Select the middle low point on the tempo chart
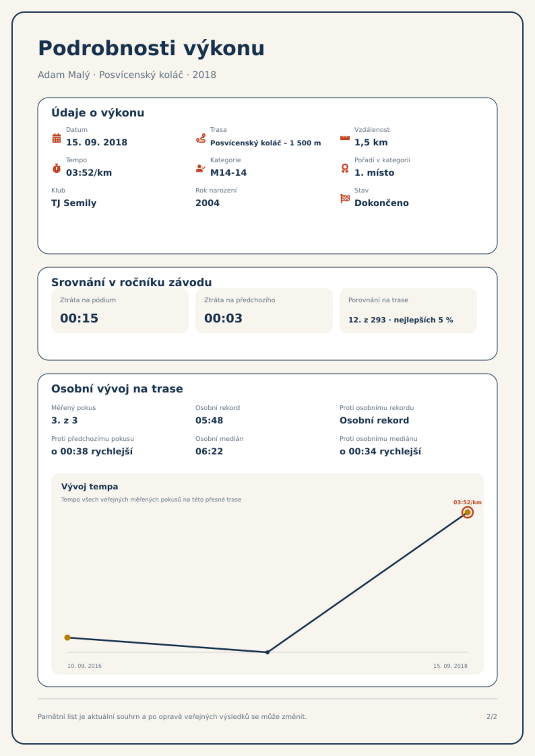Screen dimensions: 535x756 [267, 652]
